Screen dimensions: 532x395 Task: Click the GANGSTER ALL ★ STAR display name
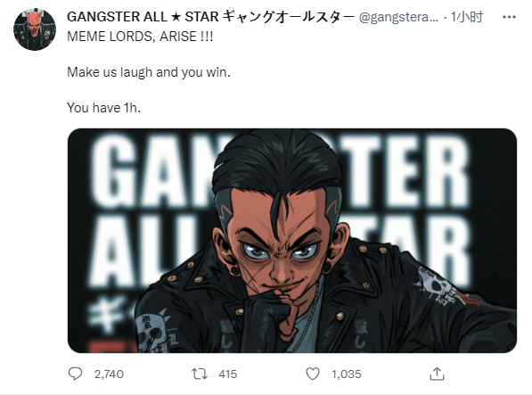coord(143,17)
